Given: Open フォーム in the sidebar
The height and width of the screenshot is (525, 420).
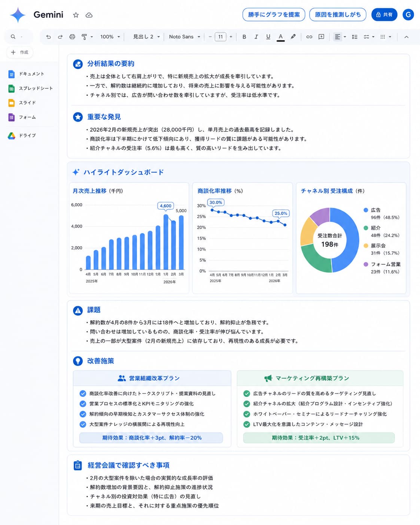Looking at the screenshot, I should [22, 117].
